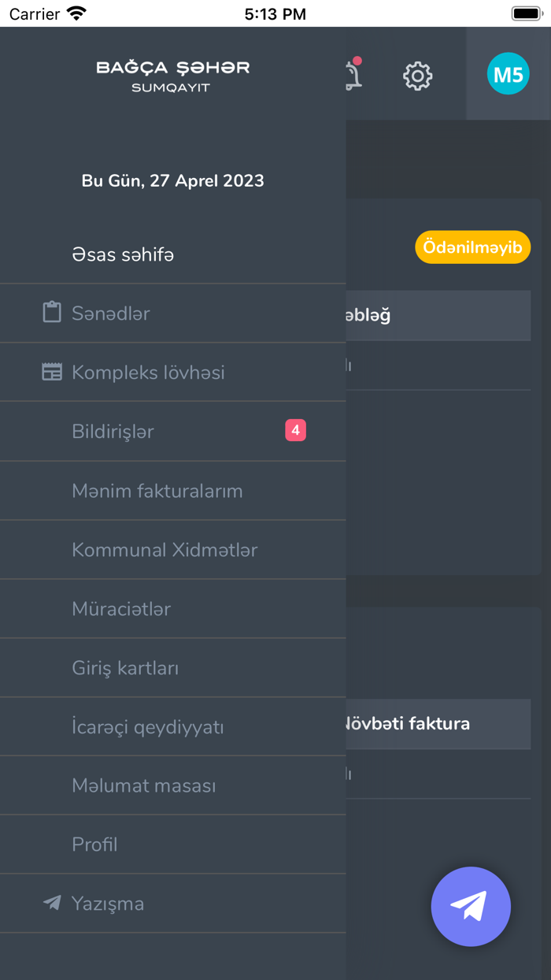Viewport: 551px width, 980px height.
Task: Click the Ödənilməyib payment status badge
Action: (472, 247)
